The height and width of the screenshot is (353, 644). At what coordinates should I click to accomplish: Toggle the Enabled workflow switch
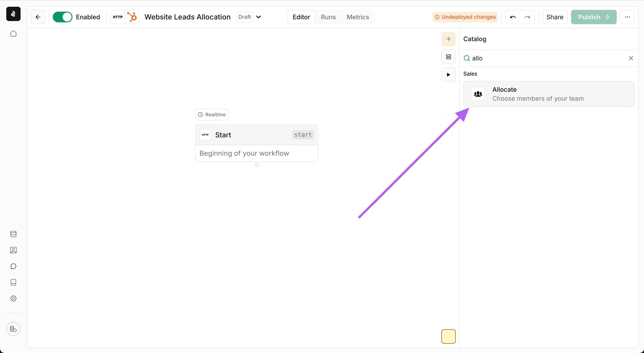pyautogui.click(x=62, y=17)
